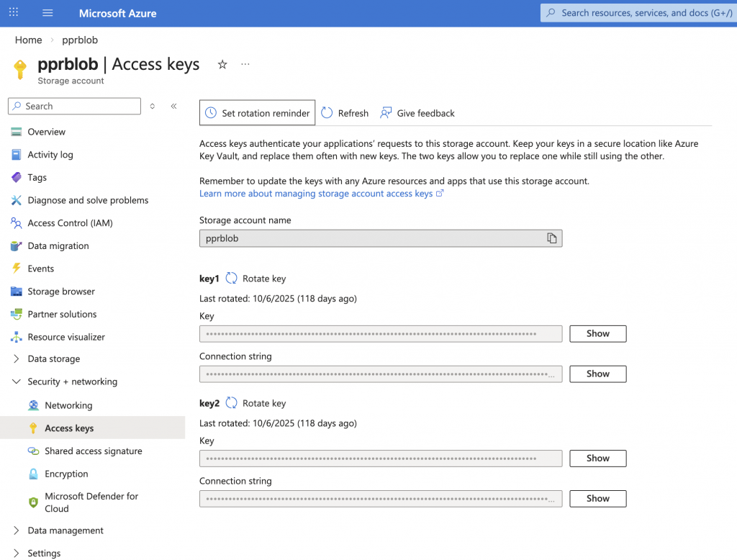Click the Rotate key icon for key2

pyautogui.click(x=232, y=403)
